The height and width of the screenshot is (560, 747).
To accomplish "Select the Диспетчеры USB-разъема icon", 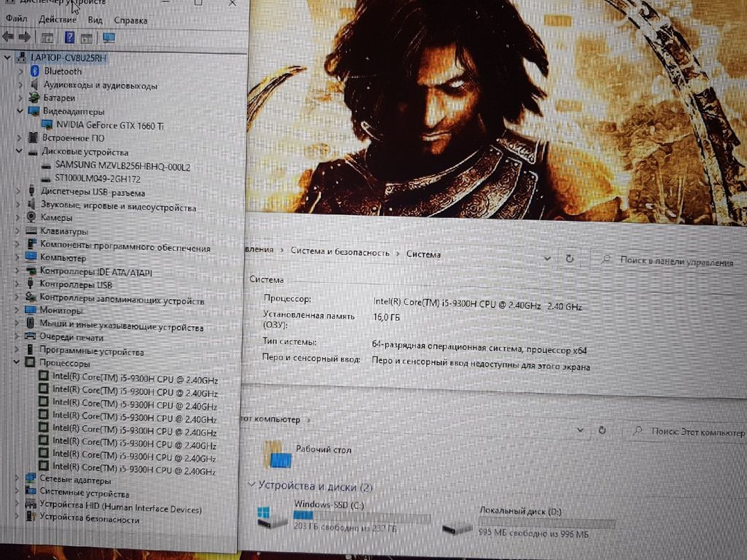I will click(x=31, y=191).
